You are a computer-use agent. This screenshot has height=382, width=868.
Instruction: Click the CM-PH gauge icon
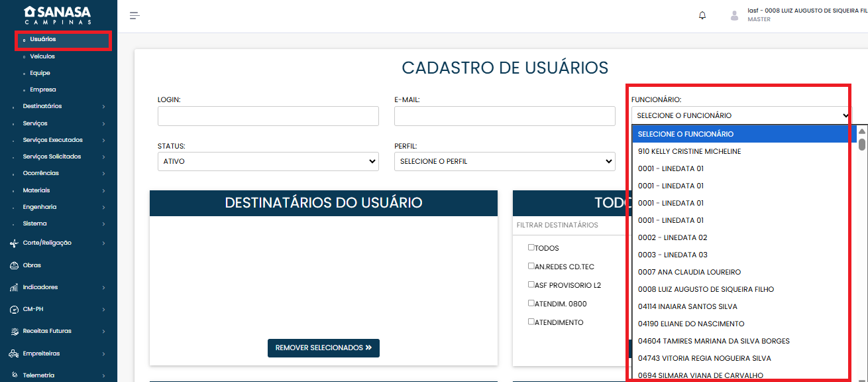(x=14, y=310)
